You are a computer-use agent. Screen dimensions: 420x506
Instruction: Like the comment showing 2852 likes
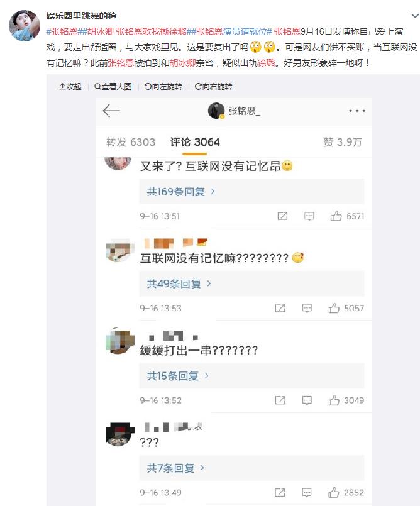[333, 492]
